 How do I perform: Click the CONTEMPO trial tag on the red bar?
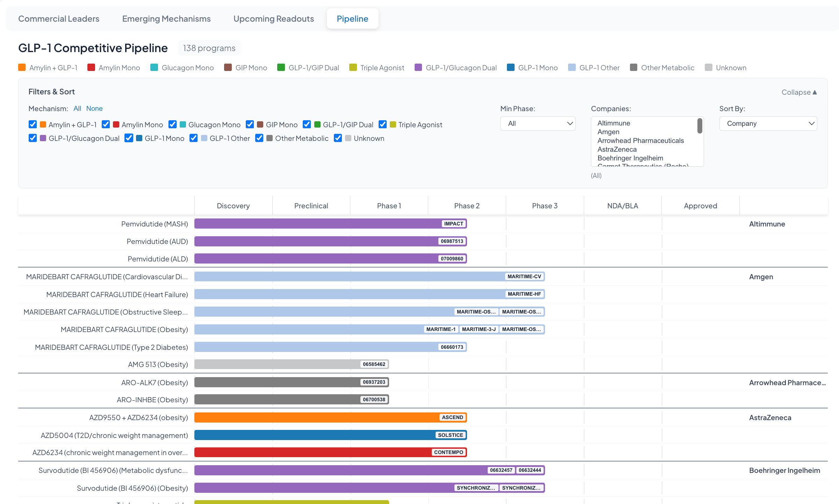pyautogui.click(x=448, y=452)
